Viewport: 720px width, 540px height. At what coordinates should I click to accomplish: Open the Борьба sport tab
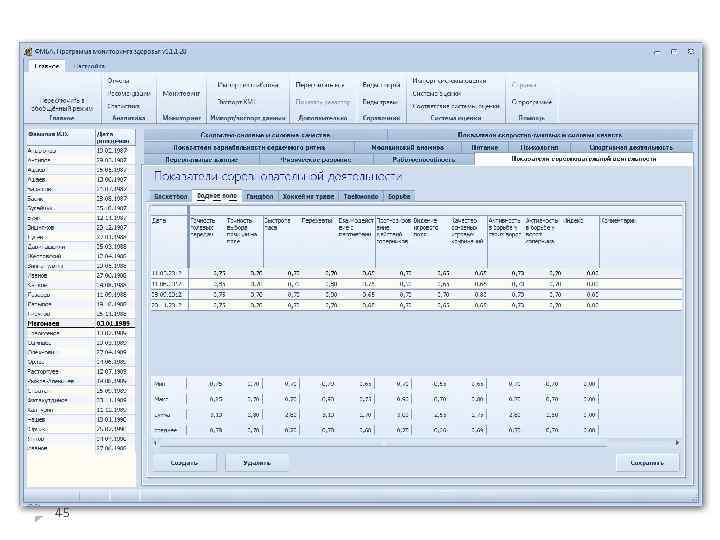[399, 197]
